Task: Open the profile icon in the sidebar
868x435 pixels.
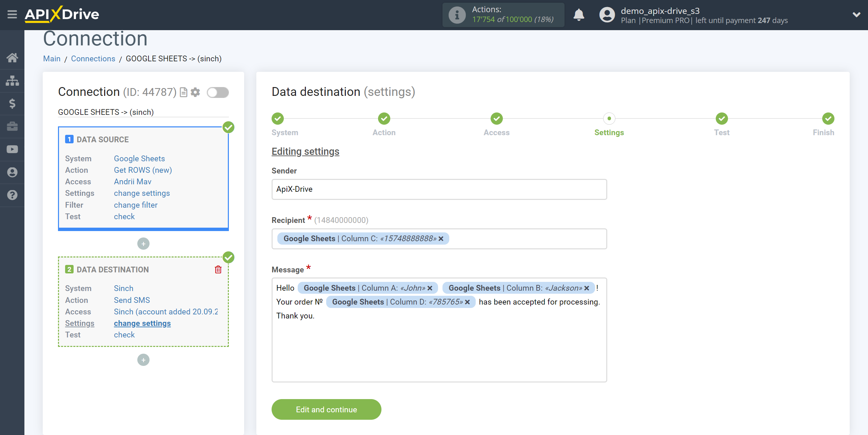Action: click(x=12, y=172)
